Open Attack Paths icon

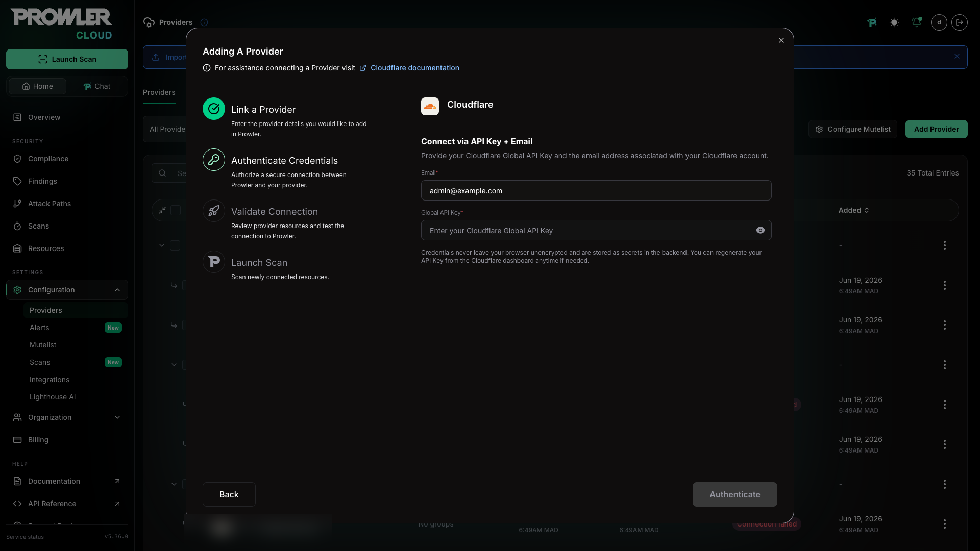coord(17,204)
